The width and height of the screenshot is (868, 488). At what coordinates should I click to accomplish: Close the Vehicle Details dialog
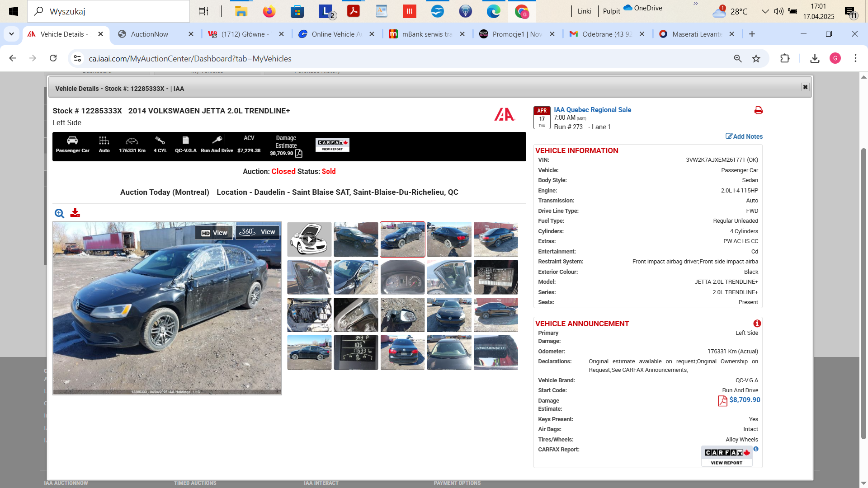805,87
